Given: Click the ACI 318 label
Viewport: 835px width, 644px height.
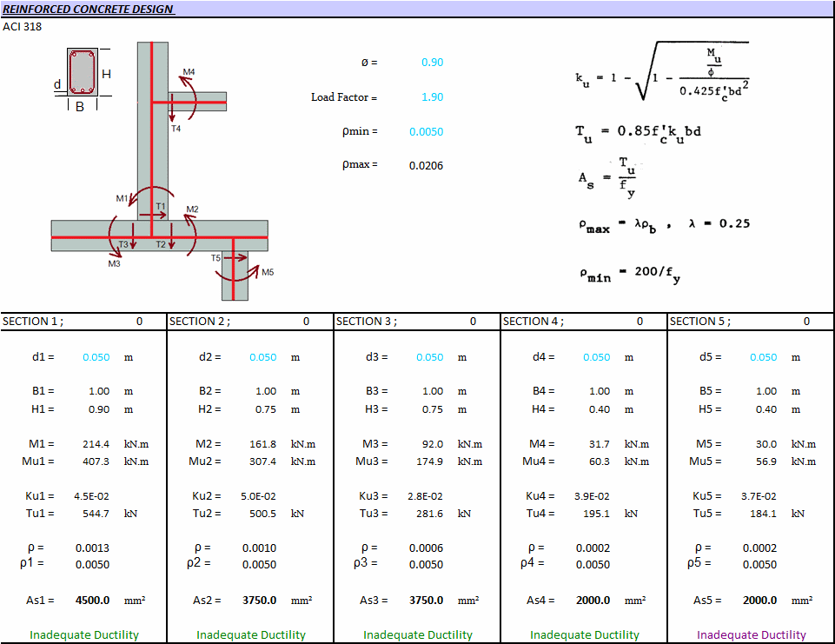Looking at the screenshot, I should (x=22, y=27).
